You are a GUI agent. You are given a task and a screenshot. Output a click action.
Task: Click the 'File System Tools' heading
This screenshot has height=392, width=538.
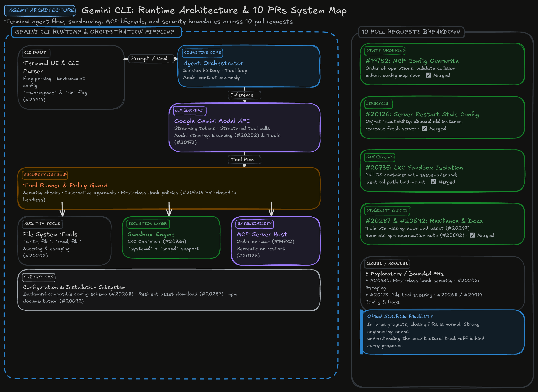pyautogui.click(x=50, y=234)
